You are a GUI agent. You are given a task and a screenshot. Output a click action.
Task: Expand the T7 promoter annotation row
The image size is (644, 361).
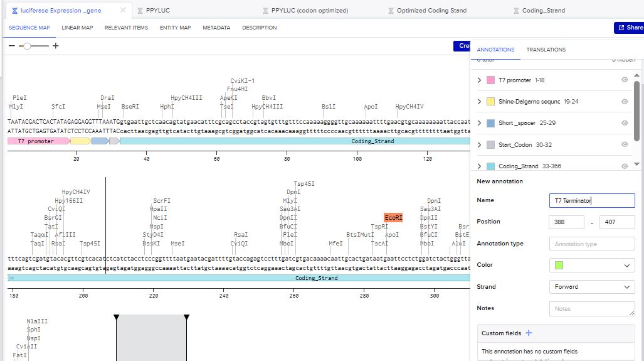click(x=480, y=80)
